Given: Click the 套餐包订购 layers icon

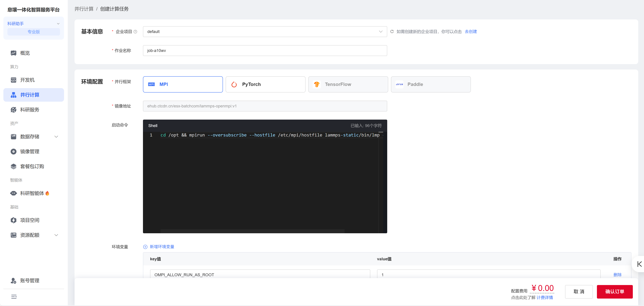Looking at the screenshot, I should point(14,166).
